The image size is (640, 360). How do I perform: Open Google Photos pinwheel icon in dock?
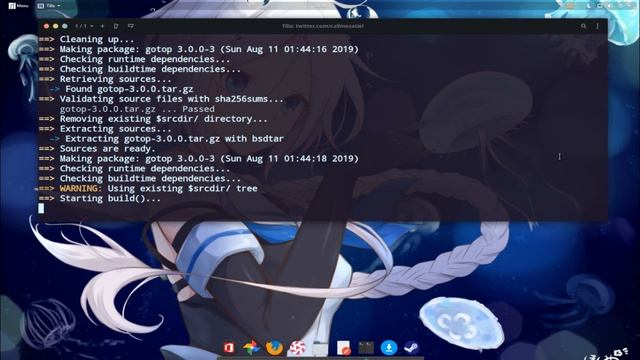pyautogui.click(x=251, y=348)
